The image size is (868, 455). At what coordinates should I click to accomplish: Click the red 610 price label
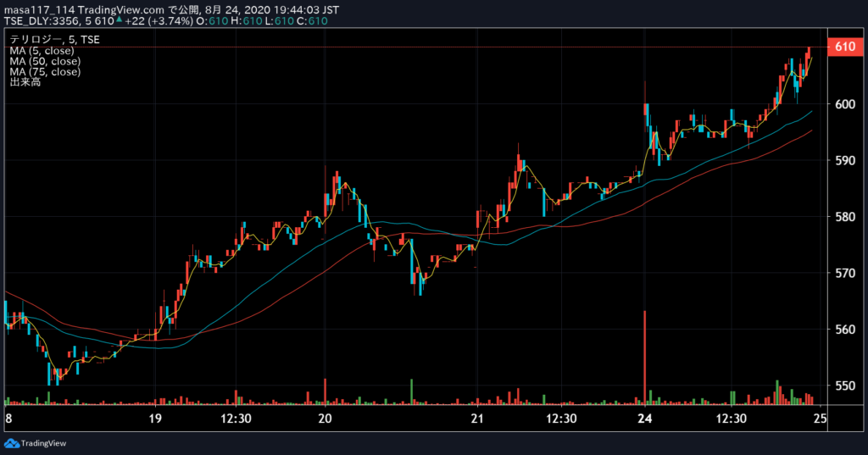click(845, 47)
